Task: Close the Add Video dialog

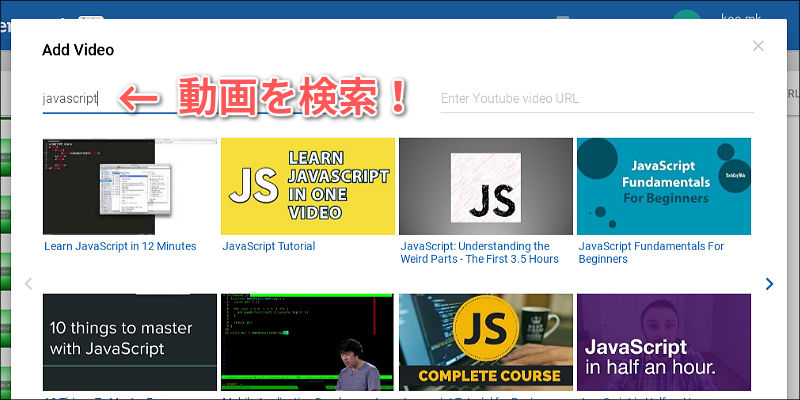Action: pyautogui.click(x=758, y=46)
